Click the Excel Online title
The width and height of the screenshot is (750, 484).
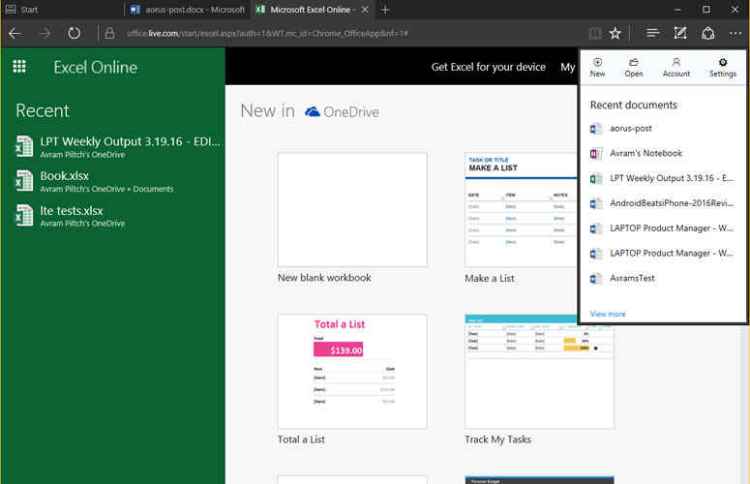(95, 67)
